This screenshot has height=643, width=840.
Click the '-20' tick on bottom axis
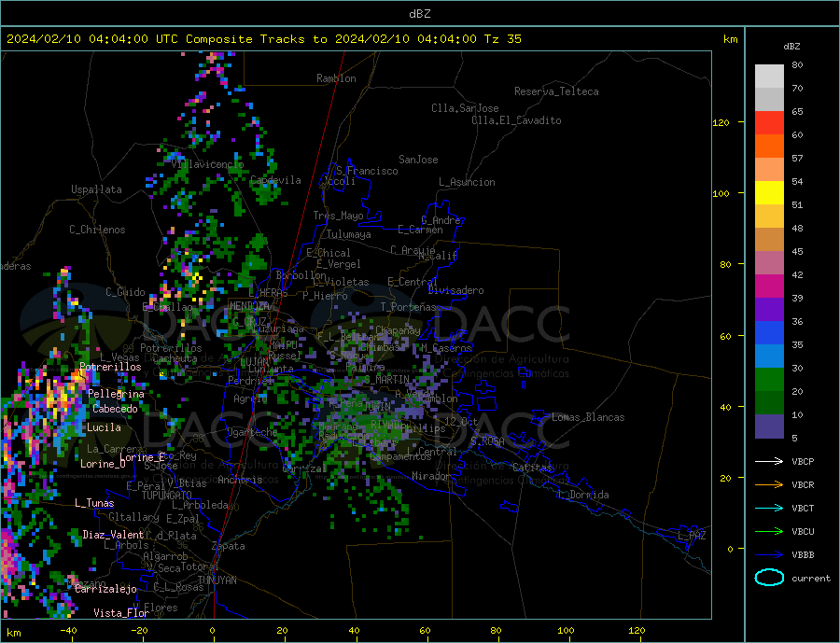coord(139,631)
